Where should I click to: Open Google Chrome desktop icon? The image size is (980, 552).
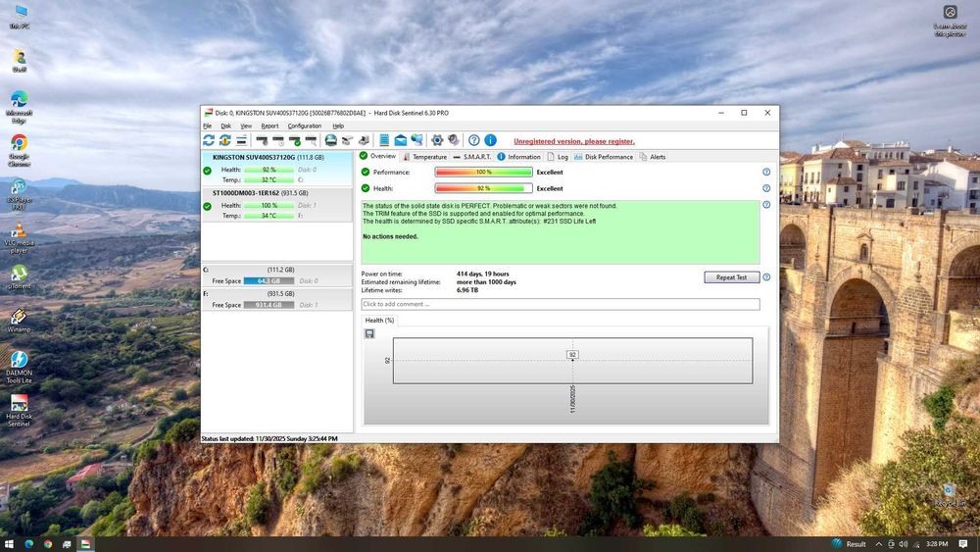point(19,151)
